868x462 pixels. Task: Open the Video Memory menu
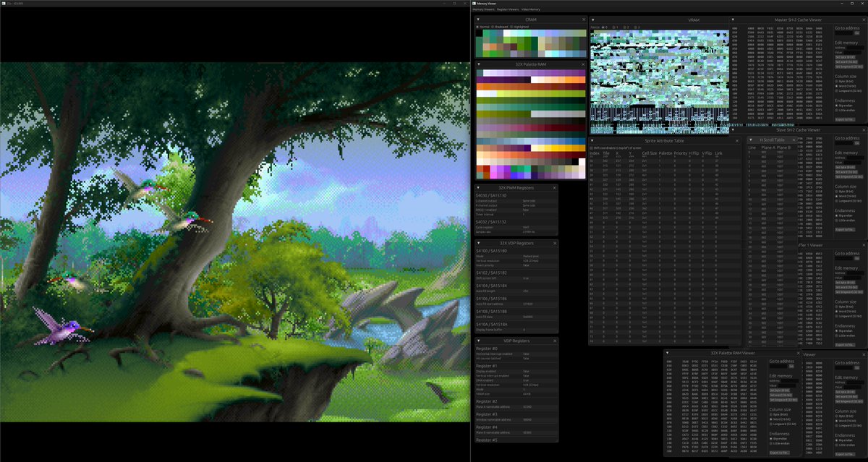pos(530,9)
